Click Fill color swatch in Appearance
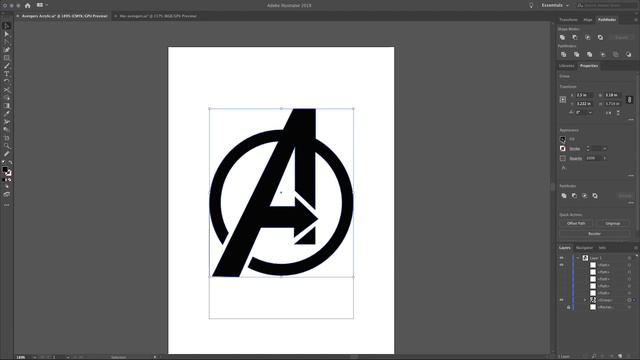 coord(563,139)
